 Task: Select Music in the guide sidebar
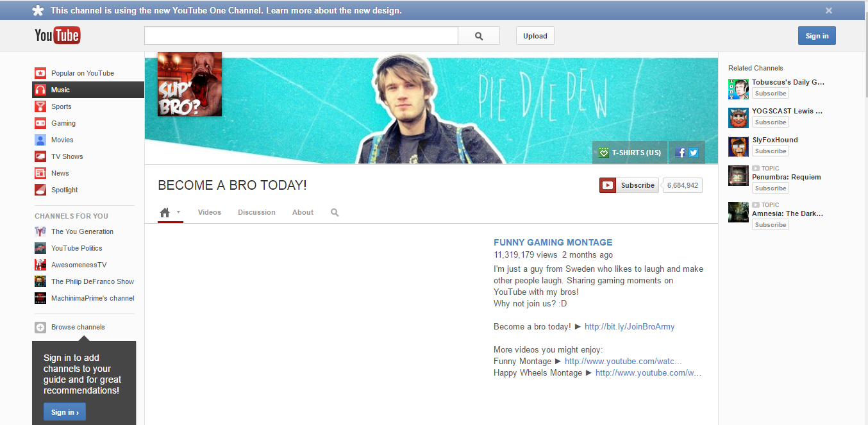(88, 90)
